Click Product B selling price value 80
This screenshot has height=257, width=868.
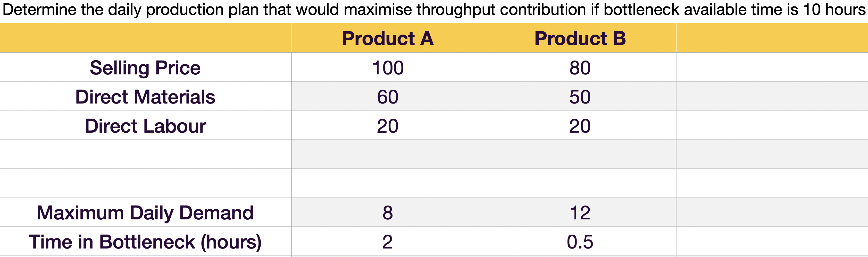[580, 68]
